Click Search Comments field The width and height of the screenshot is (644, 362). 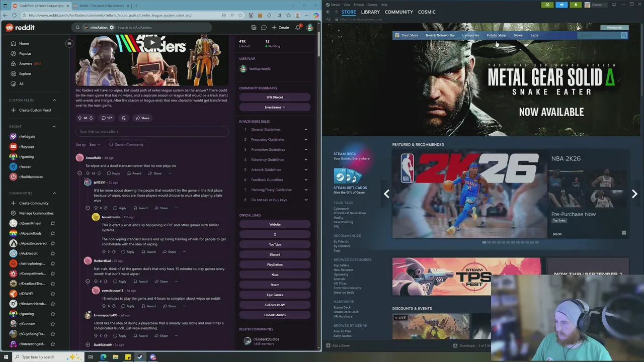click(x=126, y=145)
